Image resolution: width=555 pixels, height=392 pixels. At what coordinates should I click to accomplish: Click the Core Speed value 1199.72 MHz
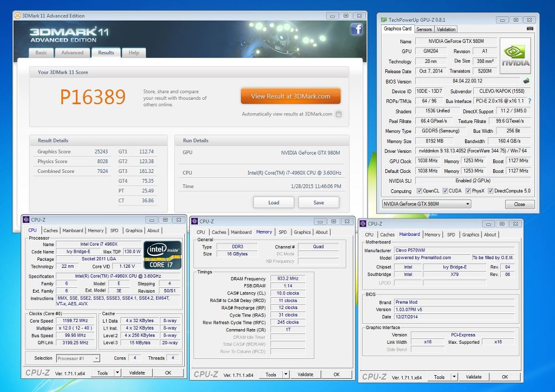click(x=75, y=320)
